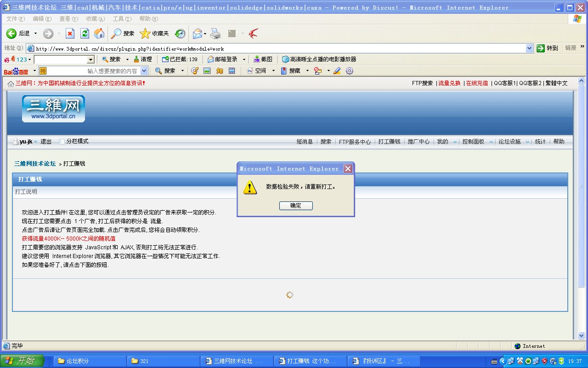Open the FTP服务中心 link
The height and width of the screenshot is (368, 588).
click(355, 142)
